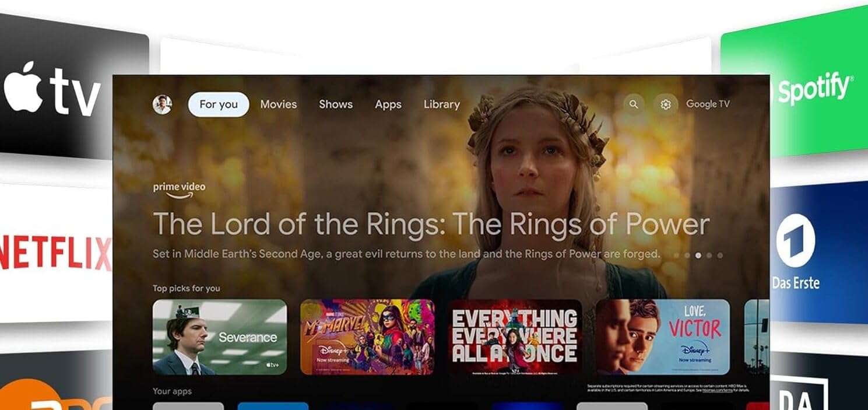Open the search magnifier icon

634,104
